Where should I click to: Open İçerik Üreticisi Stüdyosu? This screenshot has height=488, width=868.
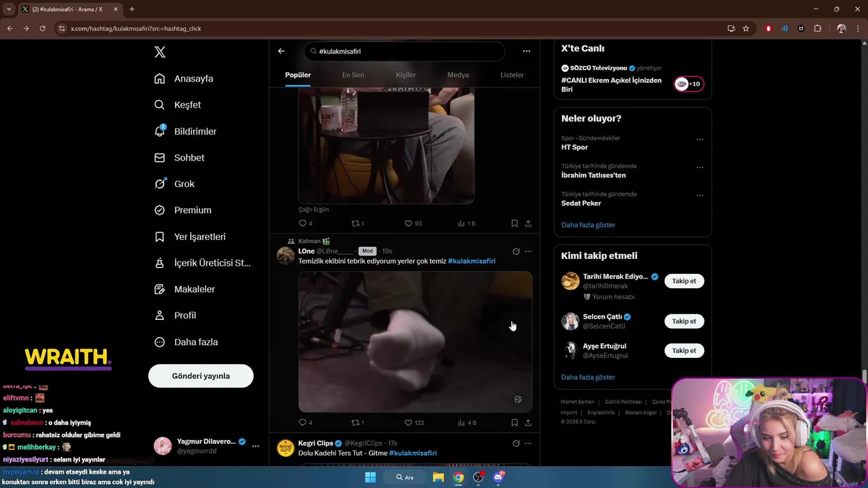click(x=202, y=263)
